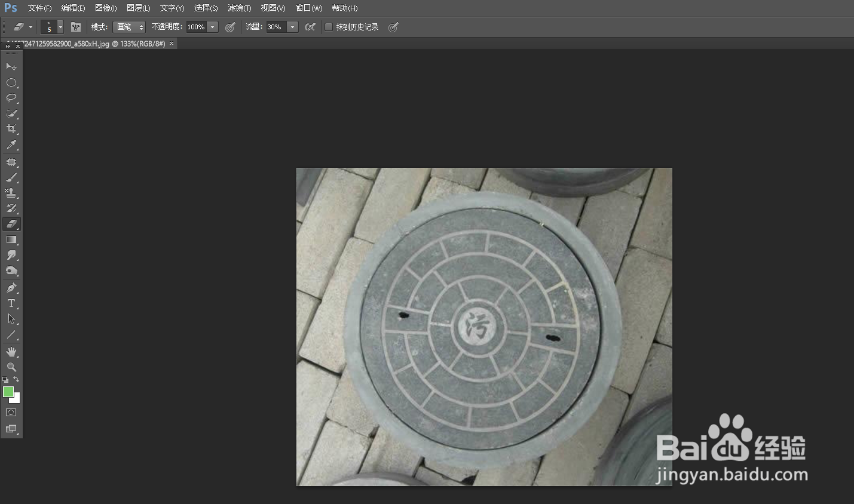This screenshot has width=854, height=504.
Task: Select the Smudge tool
Action: click(x=11, y=255)
